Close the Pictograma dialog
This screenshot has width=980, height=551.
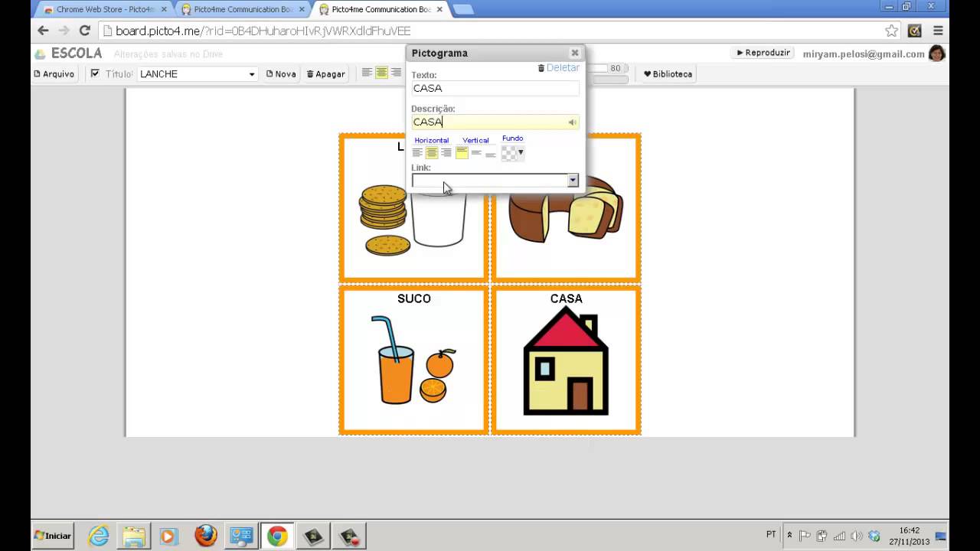[x=574, y=53]
